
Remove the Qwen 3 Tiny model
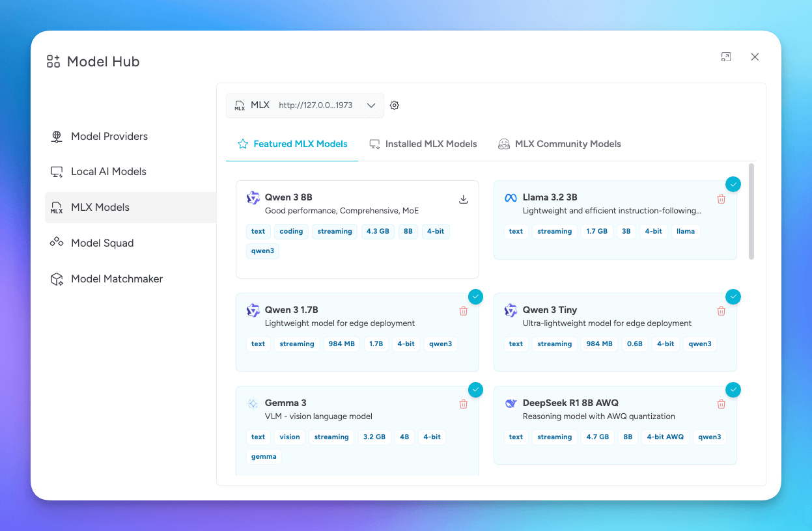[x=721, y=311]
